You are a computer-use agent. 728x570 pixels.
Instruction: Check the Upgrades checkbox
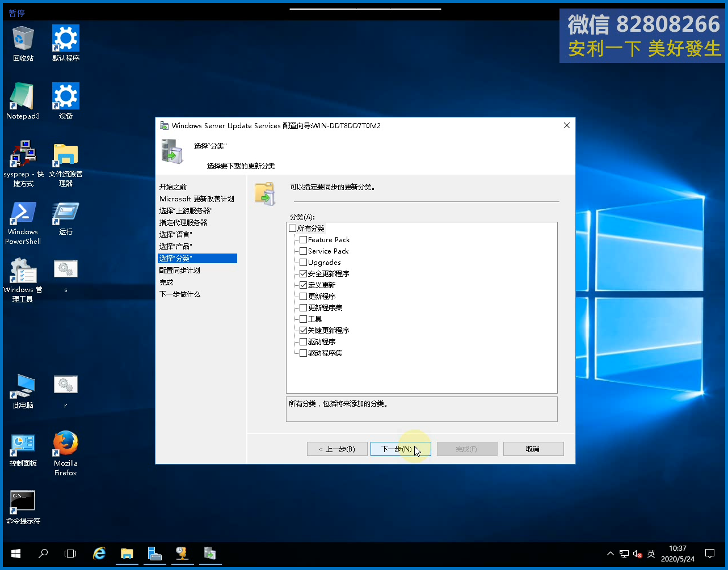[x=304, y=262]
